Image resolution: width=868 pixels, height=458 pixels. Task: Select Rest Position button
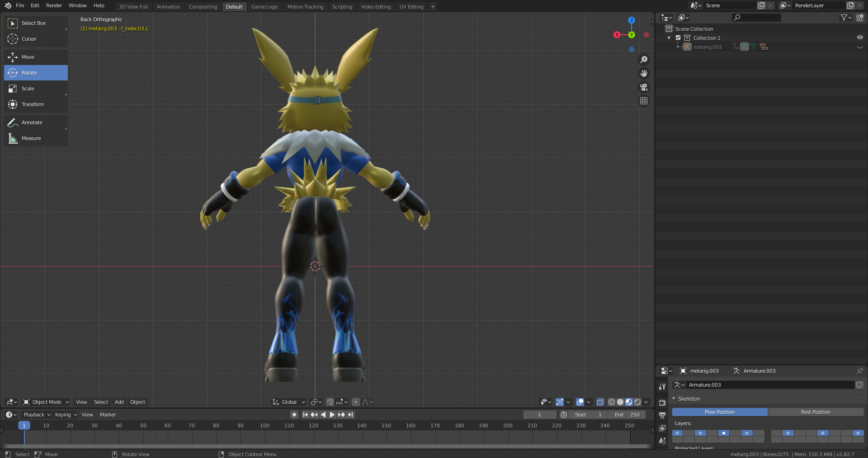(x=816, y=412)
